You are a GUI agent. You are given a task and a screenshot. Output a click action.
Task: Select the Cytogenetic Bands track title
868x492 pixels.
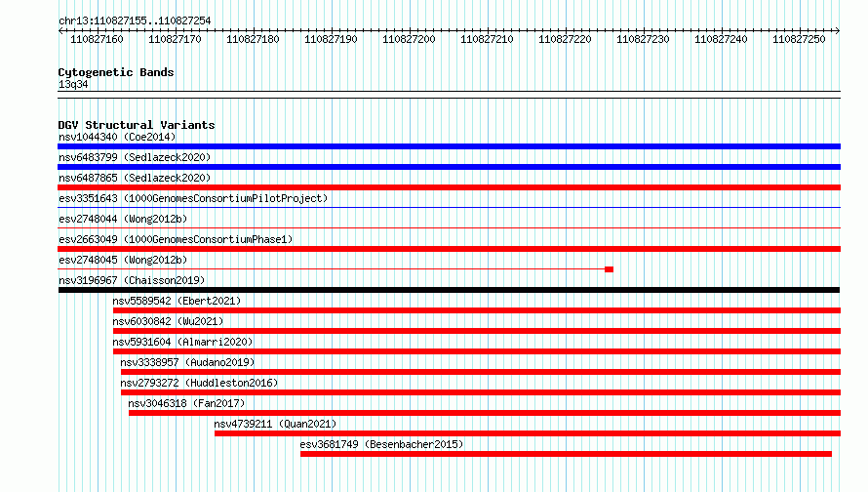pyautogui.click(x=116, y=72)
